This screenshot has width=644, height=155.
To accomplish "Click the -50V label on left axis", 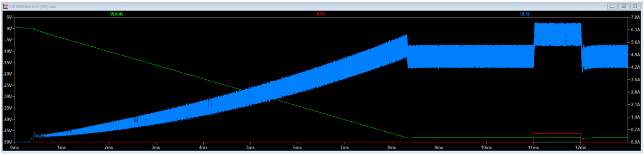I will pyautogui.click(x=7, y=142).
